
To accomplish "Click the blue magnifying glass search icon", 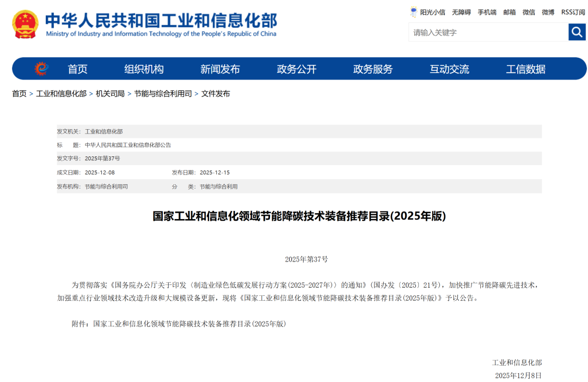I will click(577, 32).
